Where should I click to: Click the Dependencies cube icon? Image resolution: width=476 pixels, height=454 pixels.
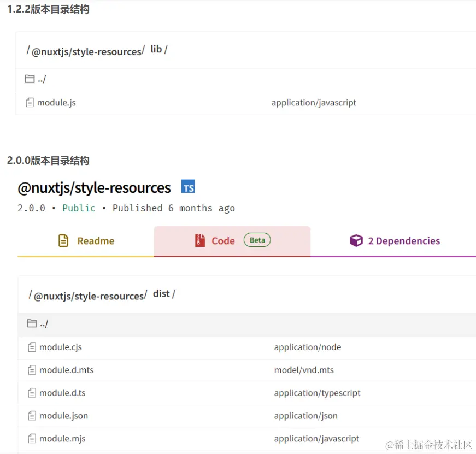356,240
